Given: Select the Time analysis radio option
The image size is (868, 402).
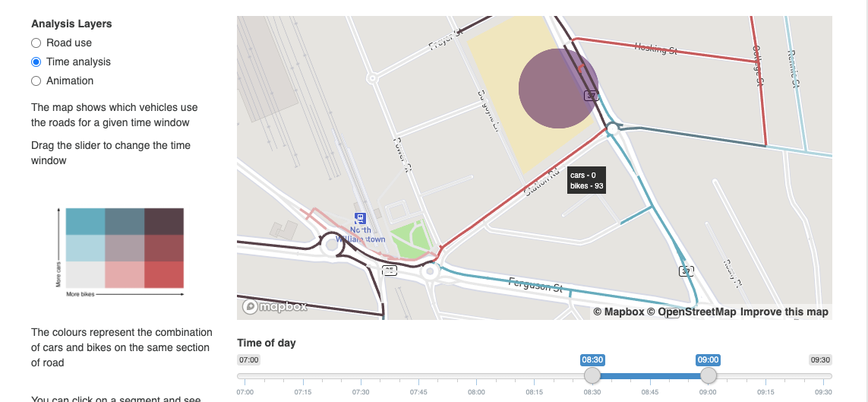Looking at the screenshot, I should pos(36,62).
